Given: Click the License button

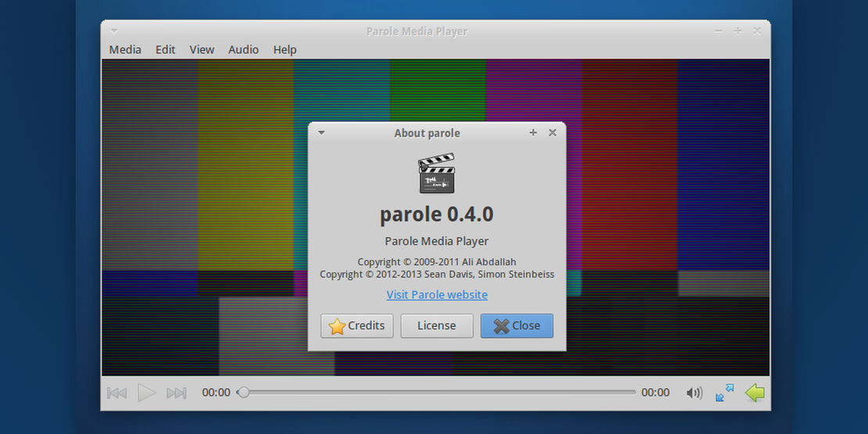Looking at the screenshot, I should point(437,326).
